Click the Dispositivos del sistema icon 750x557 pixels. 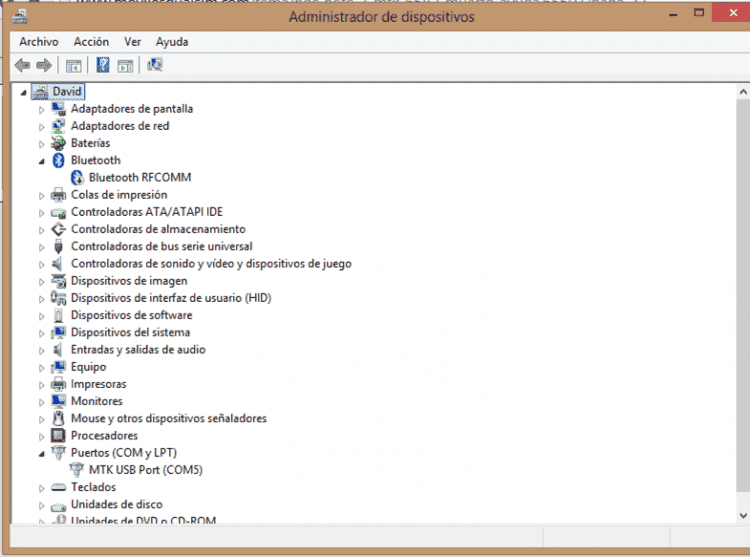coord(58,333)
